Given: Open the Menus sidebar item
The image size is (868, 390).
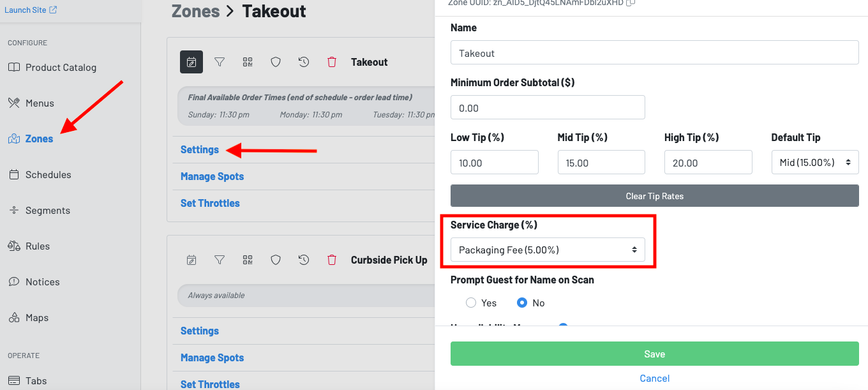Looking at the screenshot, I should point(40,103).
